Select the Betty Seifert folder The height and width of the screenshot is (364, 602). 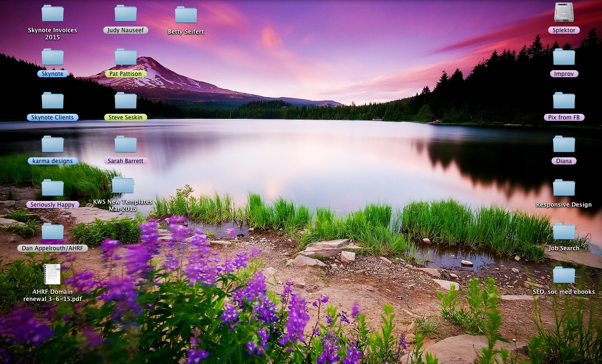click(x=185, y=15)
